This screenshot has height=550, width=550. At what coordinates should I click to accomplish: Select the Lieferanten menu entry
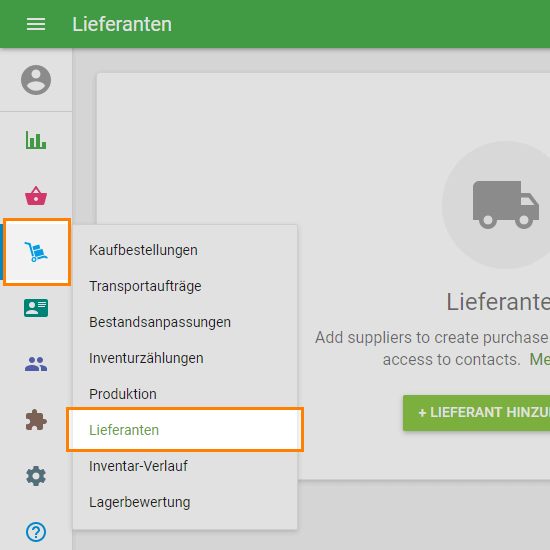click(185, 430)
